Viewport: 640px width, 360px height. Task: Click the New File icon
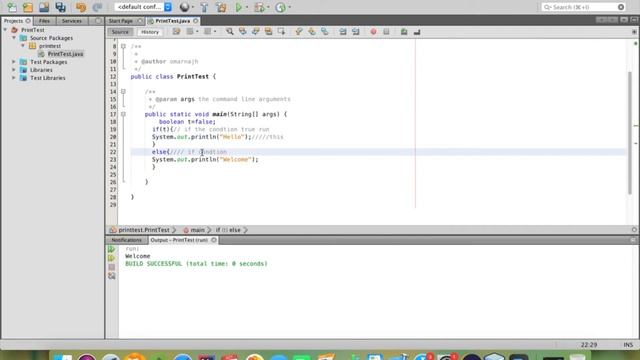click(x=12, y=7)
